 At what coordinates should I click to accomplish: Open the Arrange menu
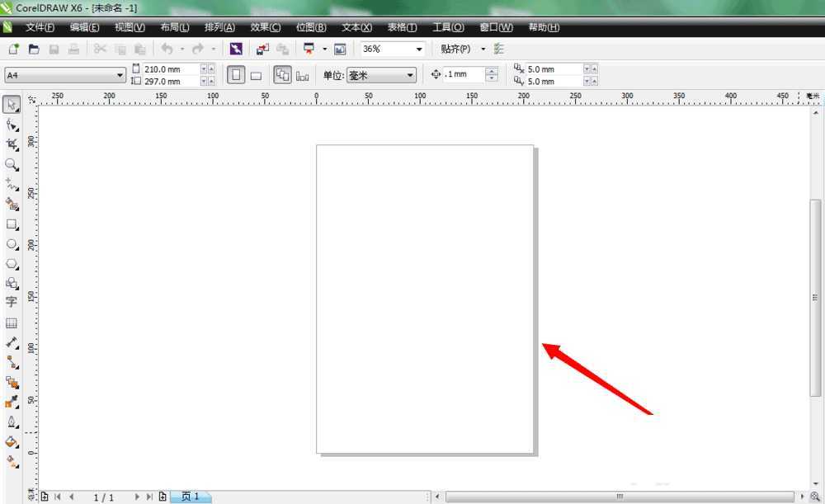[220, 27]
